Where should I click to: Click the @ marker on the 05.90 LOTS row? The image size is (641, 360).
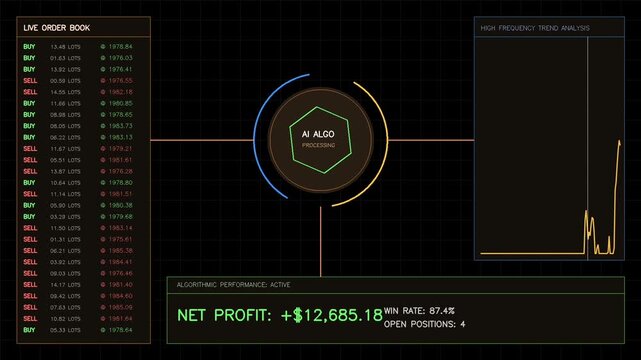pyautogui.click(x=103, y=205)
